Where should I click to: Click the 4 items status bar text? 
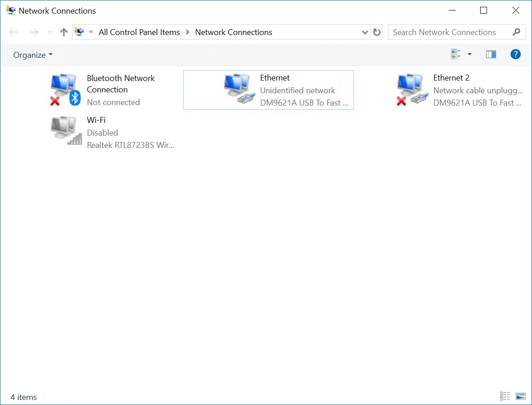(23, 397)
